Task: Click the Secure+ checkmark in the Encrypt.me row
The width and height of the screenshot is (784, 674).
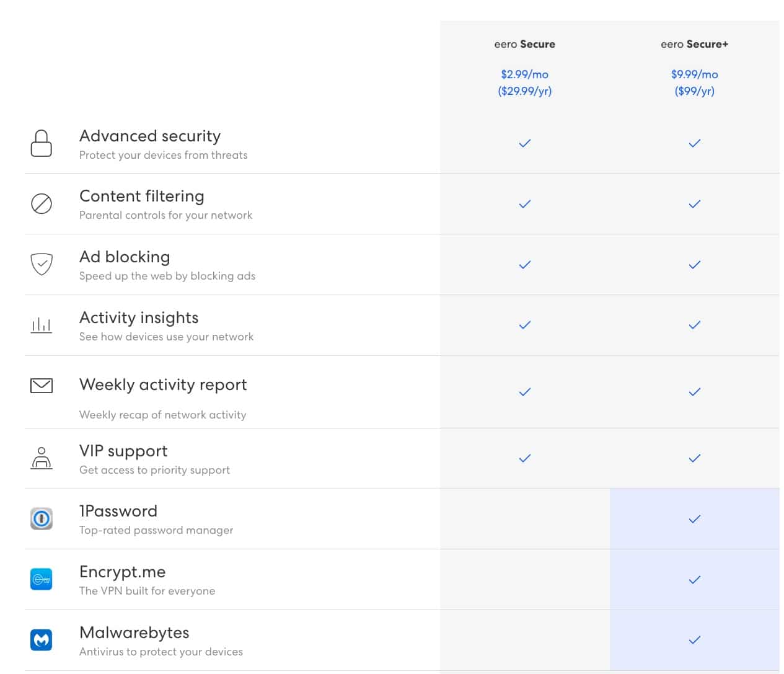Action: point(695,580)
